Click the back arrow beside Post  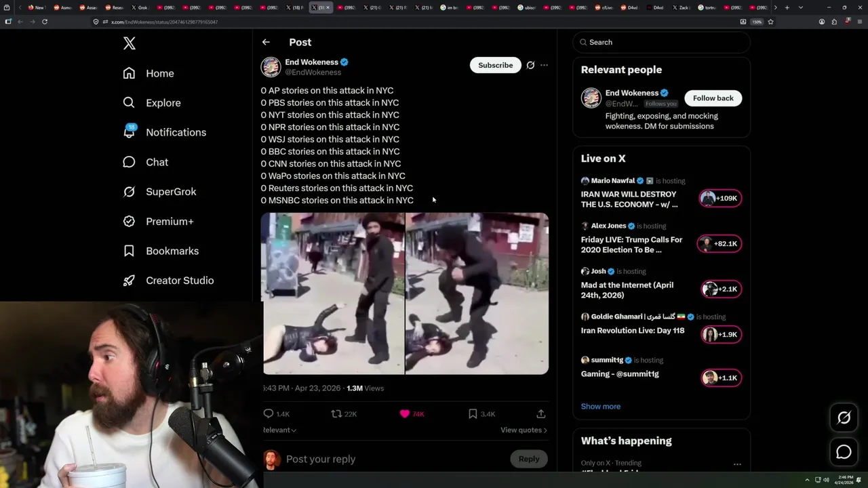tap(266, 42)
